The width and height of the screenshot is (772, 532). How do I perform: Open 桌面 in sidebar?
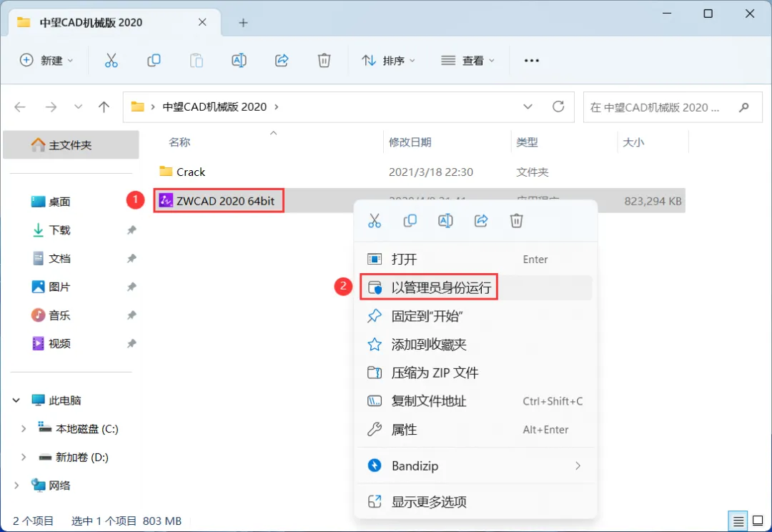click(x=51, y=202)
